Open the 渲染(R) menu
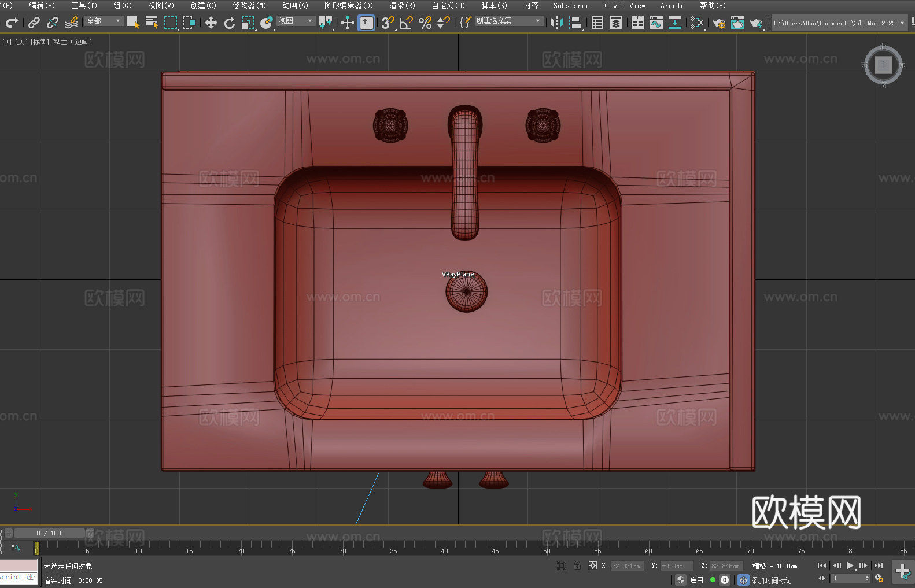Viewport: 915px width, 588px height. point(402,5)
